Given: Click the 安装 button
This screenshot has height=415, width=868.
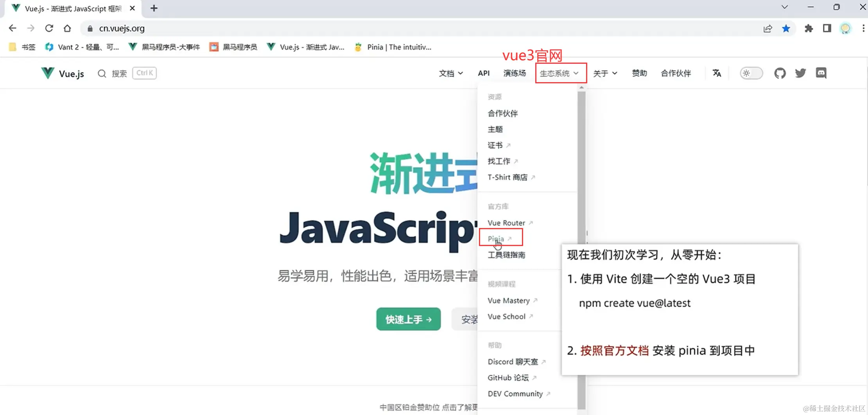Looking at the screenshot, I should (465, 319).
